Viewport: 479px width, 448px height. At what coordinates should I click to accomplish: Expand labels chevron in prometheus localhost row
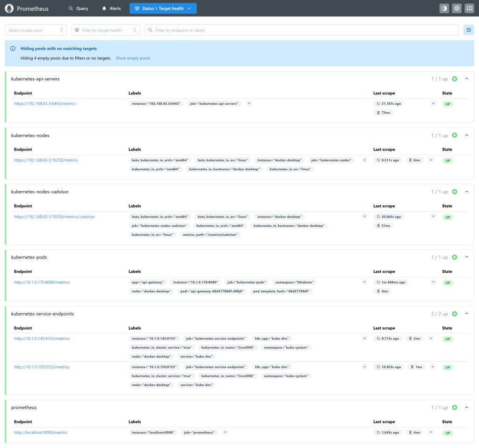pyautogui.click(x=225, y=432)
